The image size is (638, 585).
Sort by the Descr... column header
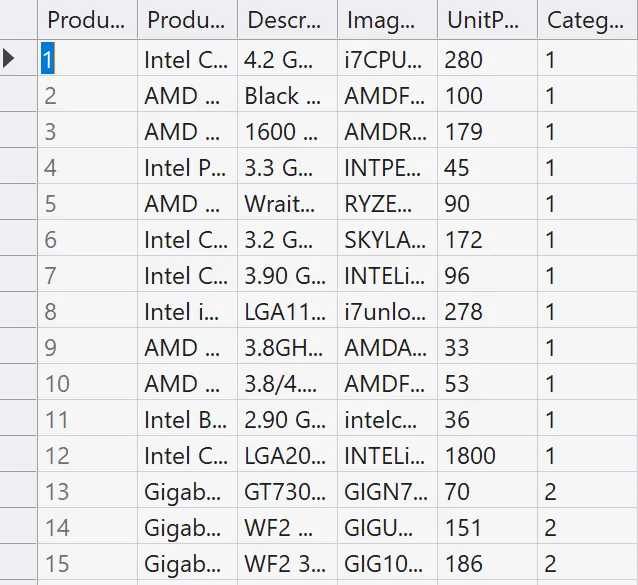286,20
